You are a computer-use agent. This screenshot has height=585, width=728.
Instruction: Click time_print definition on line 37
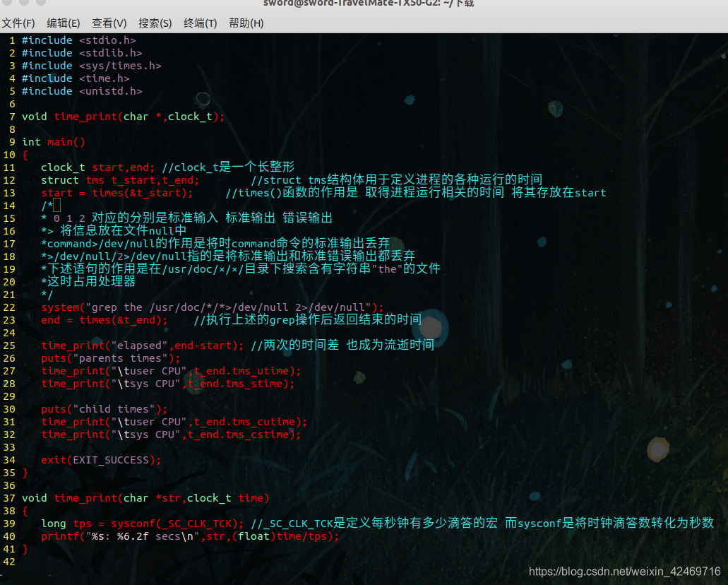point(145,498)
